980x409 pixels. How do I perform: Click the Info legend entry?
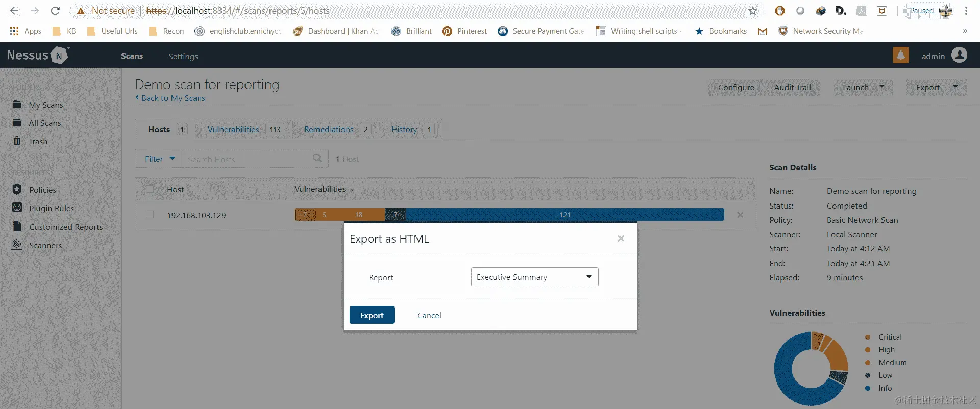click(x=878, y=388)
